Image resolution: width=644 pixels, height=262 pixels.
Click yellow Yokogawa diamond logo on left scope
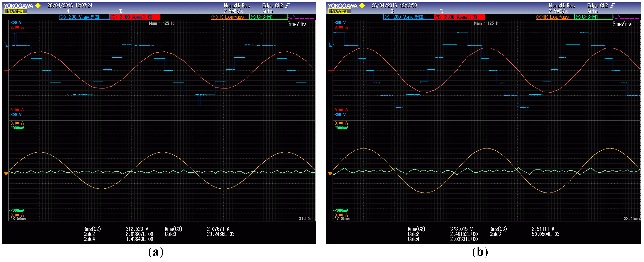pos(38,5)
